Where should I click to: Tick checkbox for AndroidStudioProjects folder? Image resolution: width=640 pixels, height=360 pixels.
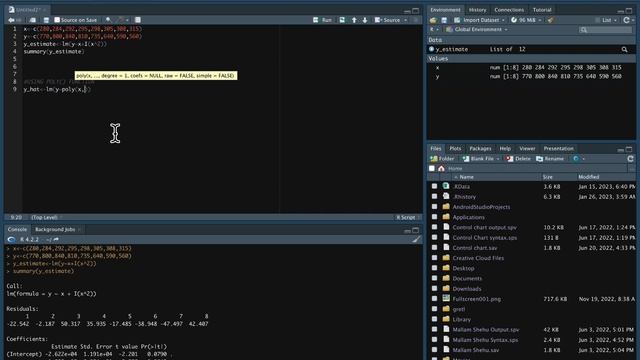(434, 207)
